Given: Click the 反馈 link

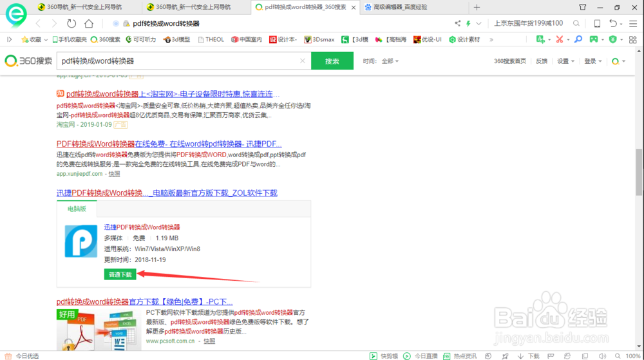Looking at the screenshot, I should tap(542, 61).
